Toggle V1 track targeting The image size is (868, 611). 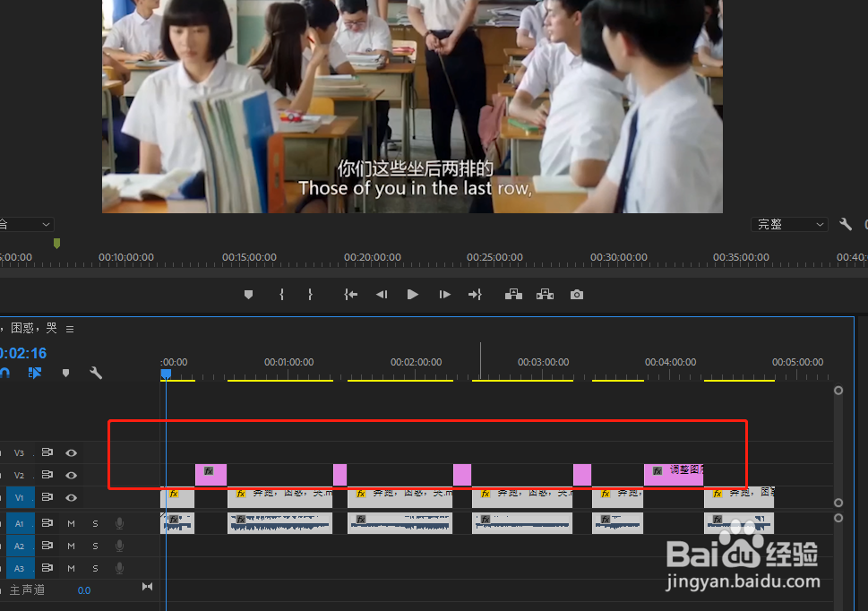click(20, 497)
